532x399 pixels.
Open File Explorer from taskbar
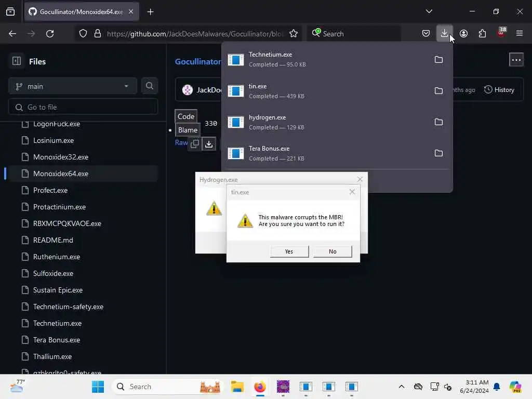point(237,387)
